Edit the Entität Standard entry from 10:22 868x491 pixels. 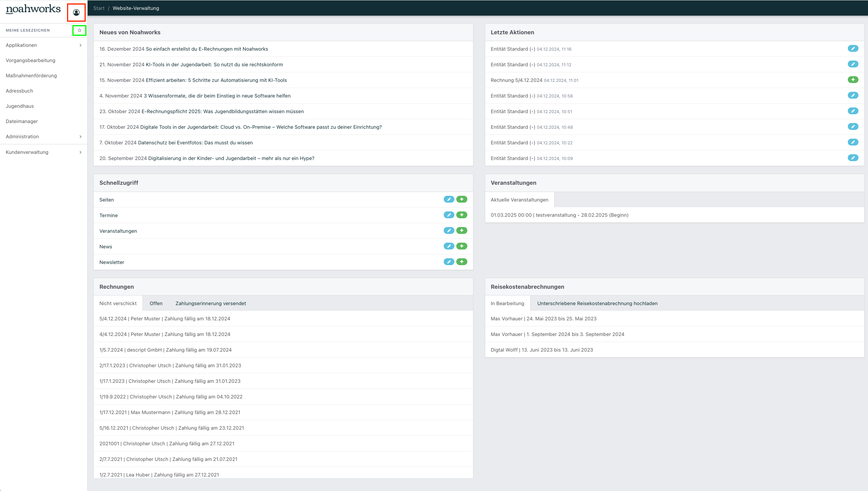click(x=853, y=142)
